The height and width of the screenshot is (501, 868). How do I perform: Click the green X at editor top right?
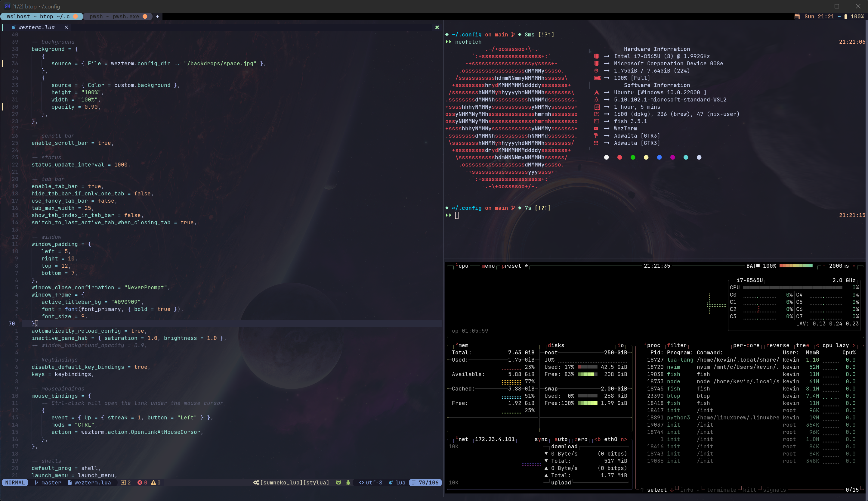tap(437, 27)
